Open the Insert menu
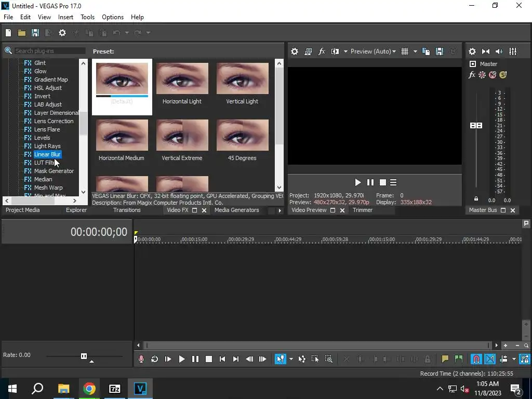This screenshot has width=532, height=399. [x=65, y=17]
